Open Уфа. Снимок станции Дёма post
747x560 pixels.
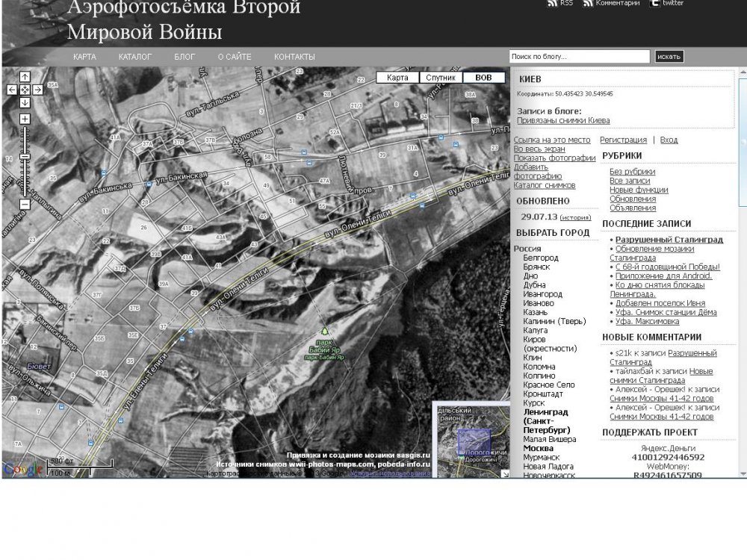[666, 312]
